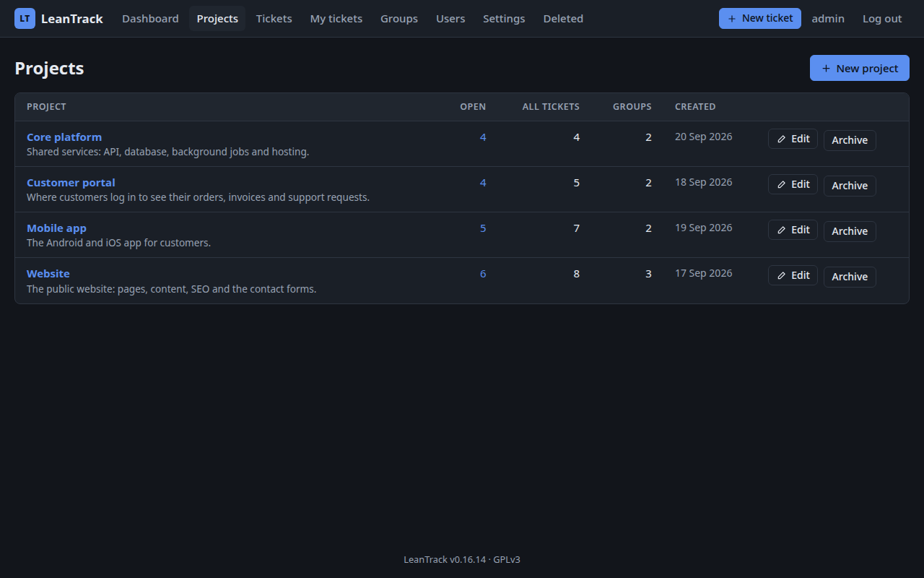View the Deleted items page
The image size is (924, 578).
coord(563,19)
